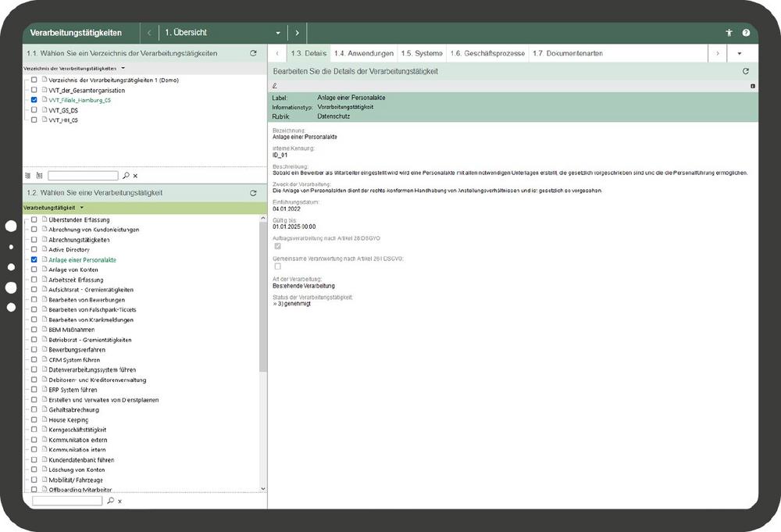Viewport: 781px width, 532px height.
Task: Open the help question mark icon
Action: 746,34
